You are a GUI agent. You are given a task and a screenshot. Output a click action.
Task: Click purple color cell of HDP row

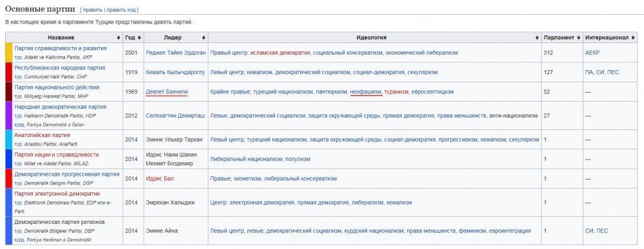[x=9, y=116]
